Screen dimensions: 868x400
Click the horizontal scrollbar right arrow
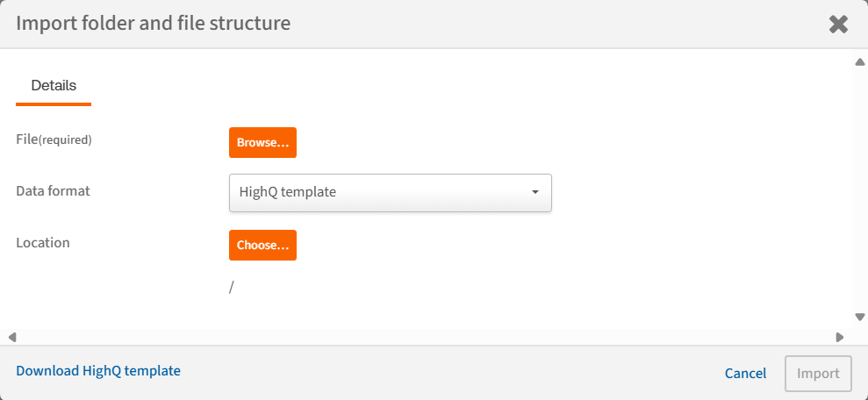[x=840, y=337]
